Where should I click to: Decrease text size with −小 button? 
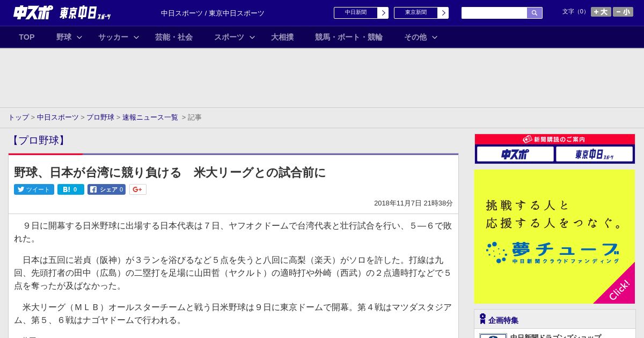coord(623,12)
